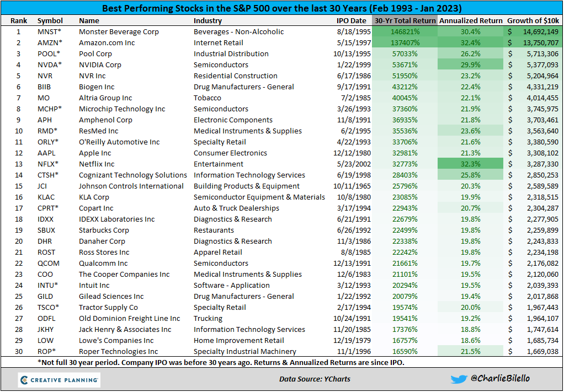Click the Trucking industry cell
564x392 pixels.
click(x=208, y=318)
